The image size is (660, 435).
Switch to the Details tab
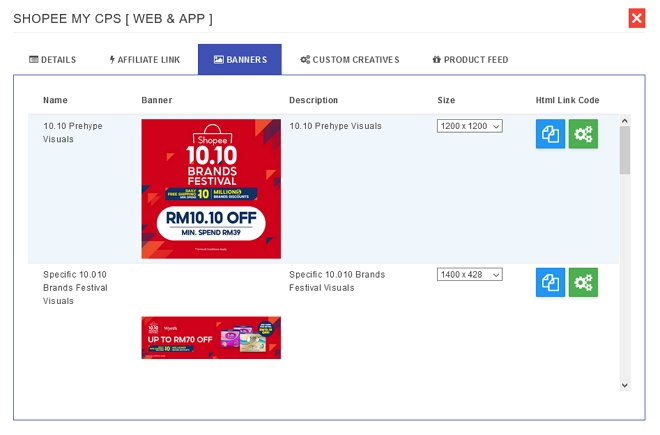click(53, 60)
